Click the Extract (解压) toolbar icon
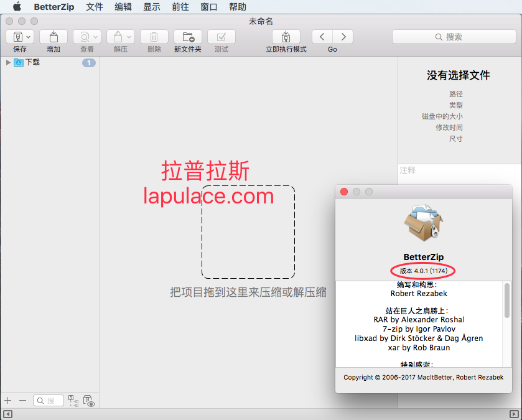Viewport: 522px width, 420px height. pos(118,37)
